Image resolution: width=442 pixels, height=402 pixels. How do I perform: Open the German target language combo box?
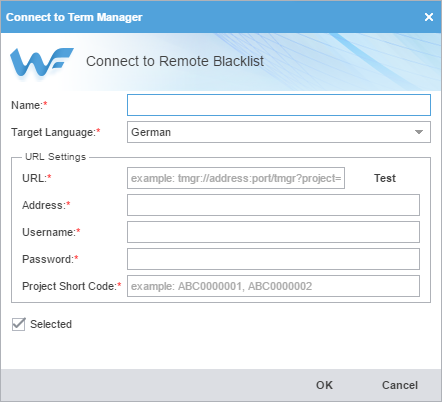click(279, 132)
